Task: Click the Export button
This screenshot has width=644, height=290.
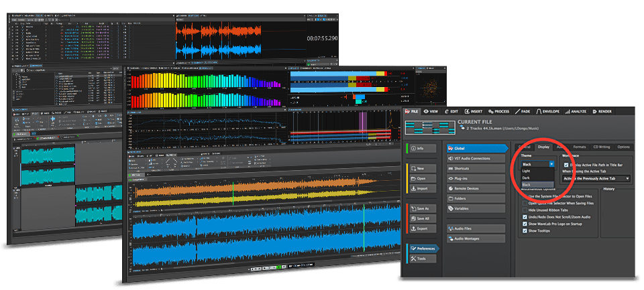Action: pyautogui.click(x=423, y=228)
